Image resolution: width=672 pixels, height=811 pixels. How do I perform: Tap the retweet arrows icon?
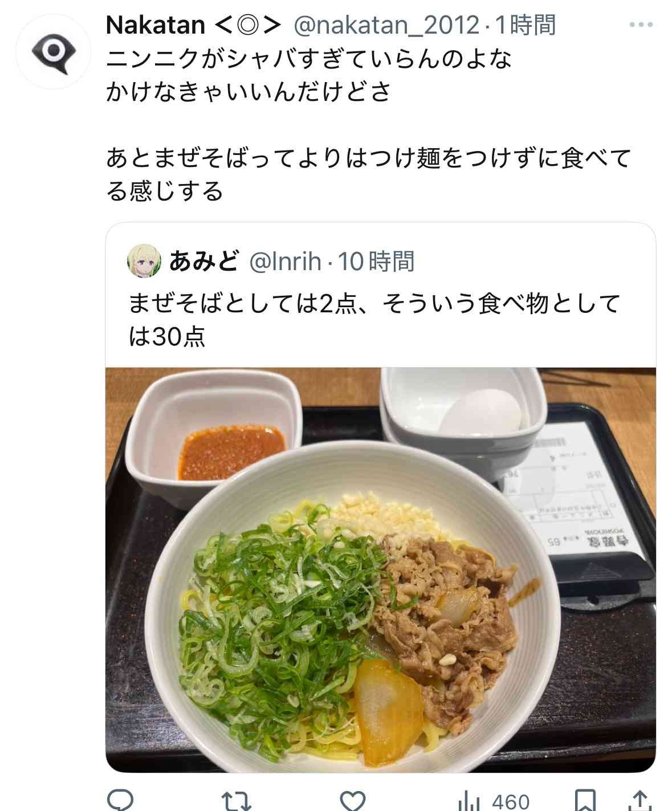click(x=237, y=800)
